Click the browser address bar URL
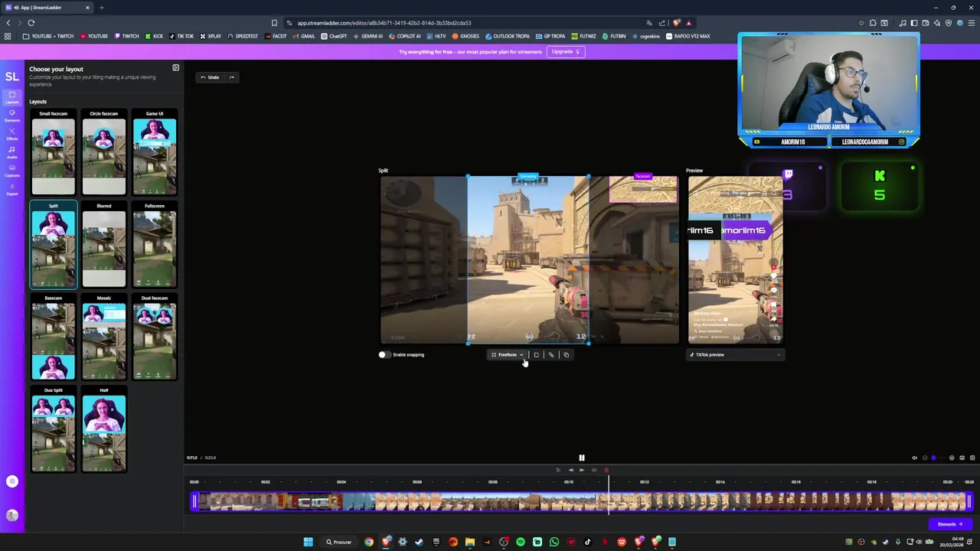This screenshot has width=980, height=551. [384, 23]
